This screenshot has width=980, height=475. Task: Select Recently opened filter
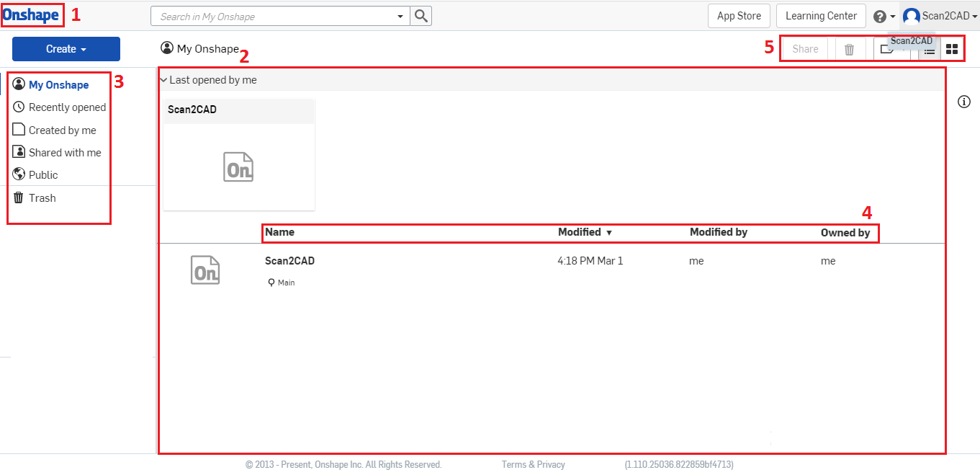(67, 107)
